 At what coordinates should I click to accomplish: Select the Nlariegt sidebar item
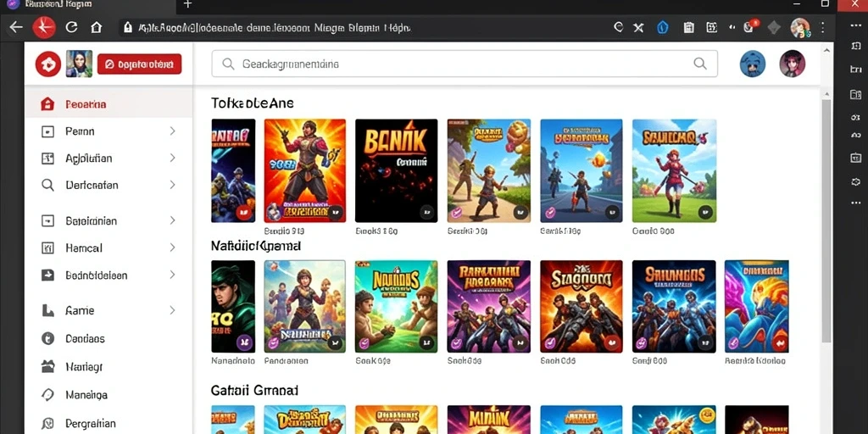pyautogui.click(x=108, y=366)
